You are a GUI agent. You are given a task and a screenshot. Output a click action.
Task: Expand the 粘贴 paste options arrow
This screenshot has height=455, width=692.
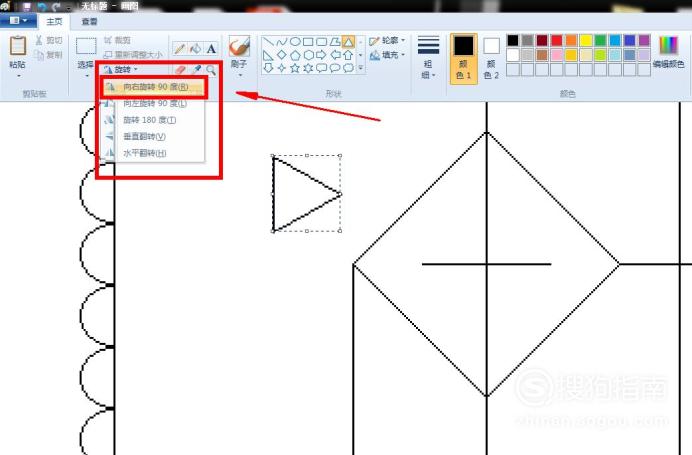(19, 76)
